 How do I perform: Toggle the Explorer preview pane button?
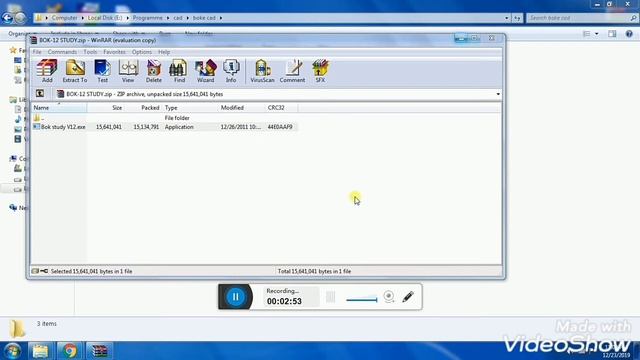(612, 34)
